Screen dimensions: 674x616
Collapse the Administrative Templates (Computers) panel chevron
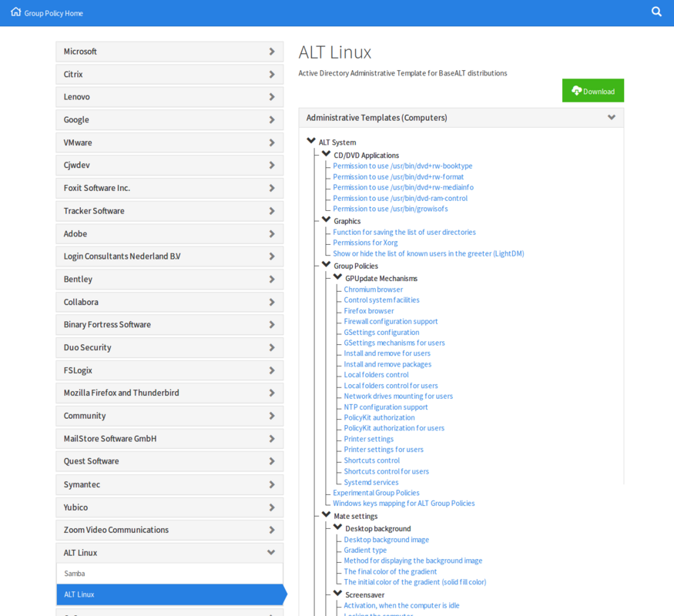(x=612, y=117)
